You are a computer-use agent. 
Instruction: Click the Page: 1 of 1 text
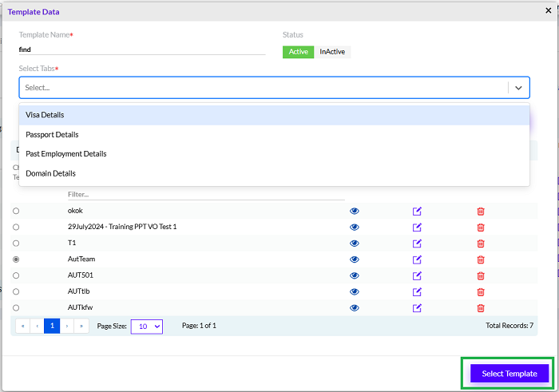coord(199,326)
